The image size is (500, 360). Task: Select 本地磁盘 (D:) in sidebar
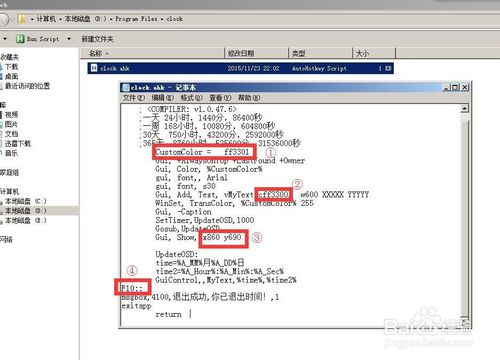pyautogui.click(x=25, y=211)
